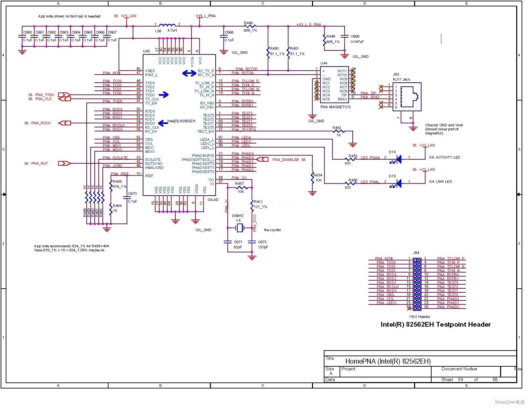Click the '13x2 Header' label
Viewport: 532px width, 411px height.
[x=419, y=317]
